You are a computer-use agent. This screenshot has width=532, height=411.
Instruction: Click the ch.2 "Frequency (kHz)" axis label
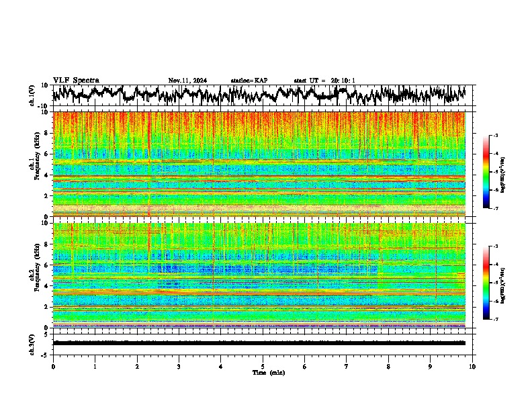tap(36, 267)
